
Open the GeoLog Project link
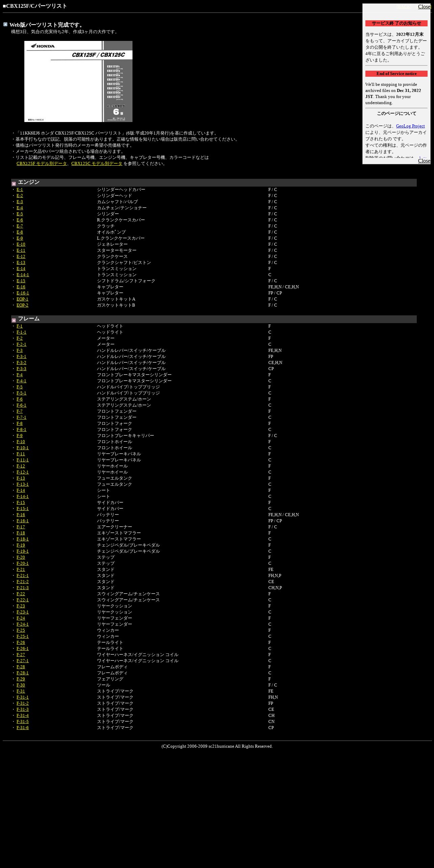click(410, 126)
